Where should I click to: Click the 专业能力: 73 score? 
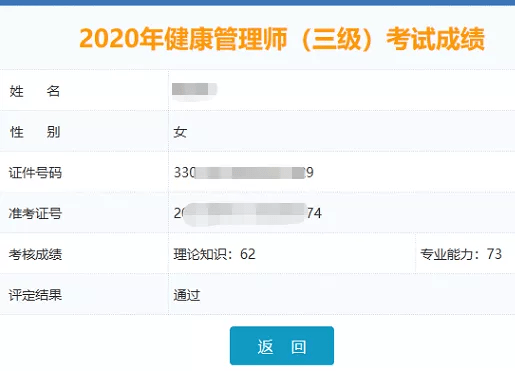(461, 254)
